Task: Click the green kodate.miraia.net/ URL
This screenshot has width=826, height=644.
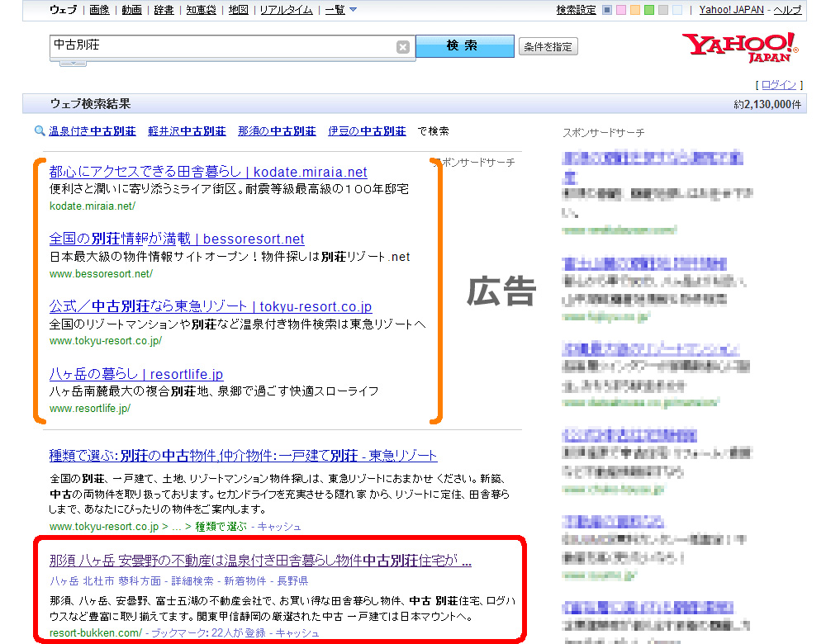Action: (93, 206)
